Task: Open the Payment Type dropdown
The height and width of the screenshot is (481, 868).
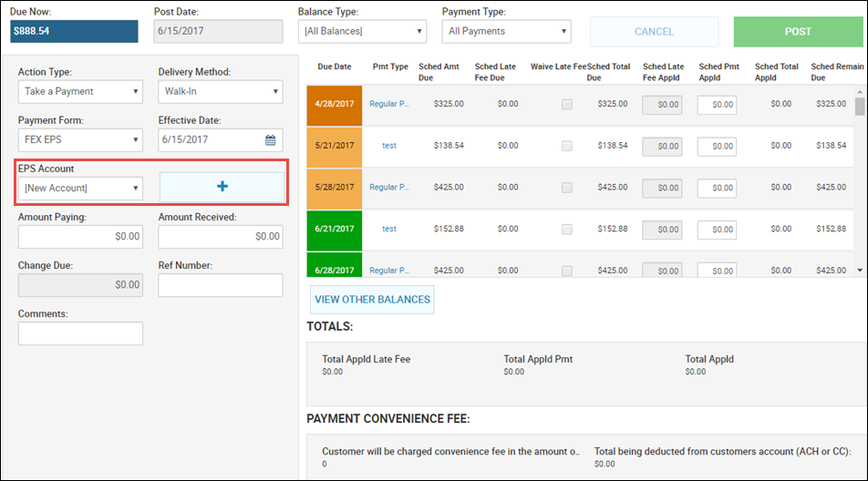Action: 507,32
